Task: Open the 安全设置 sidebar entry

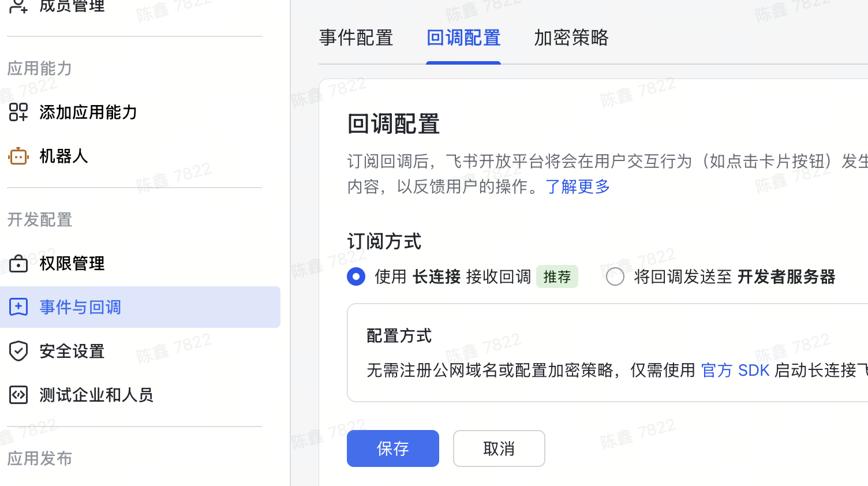Action: (x=71, y=351)
